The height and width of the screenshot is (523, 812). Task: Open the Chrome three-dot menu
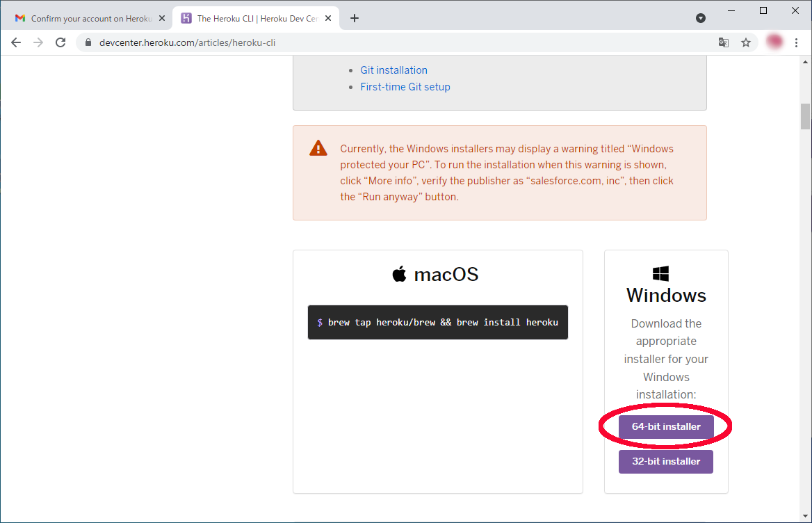point(796,42)
